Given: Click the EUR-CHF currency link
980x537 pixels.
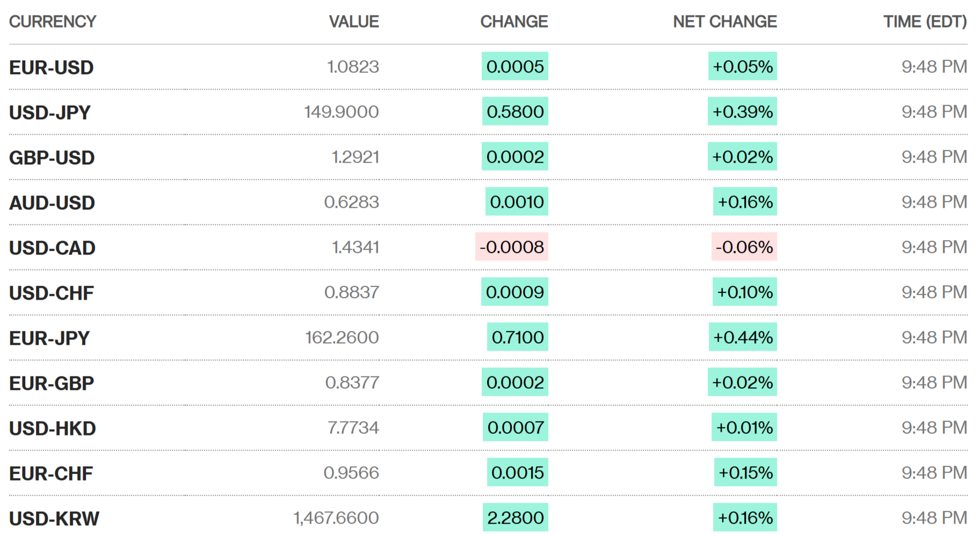Looking at the screenshot, I should pos(51,474).
